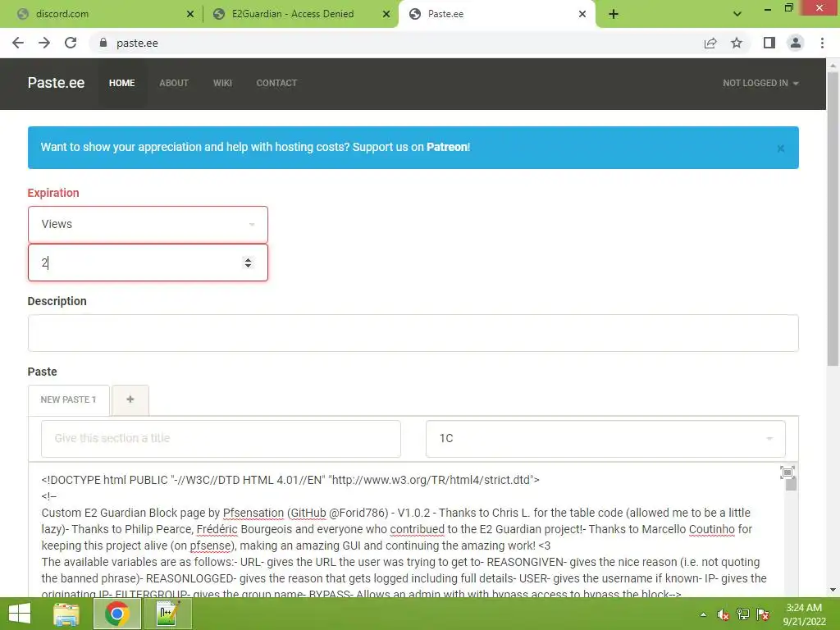Dismiss the blue Patreon banner
The image size is (840, 630).
[x=781, y=148]
